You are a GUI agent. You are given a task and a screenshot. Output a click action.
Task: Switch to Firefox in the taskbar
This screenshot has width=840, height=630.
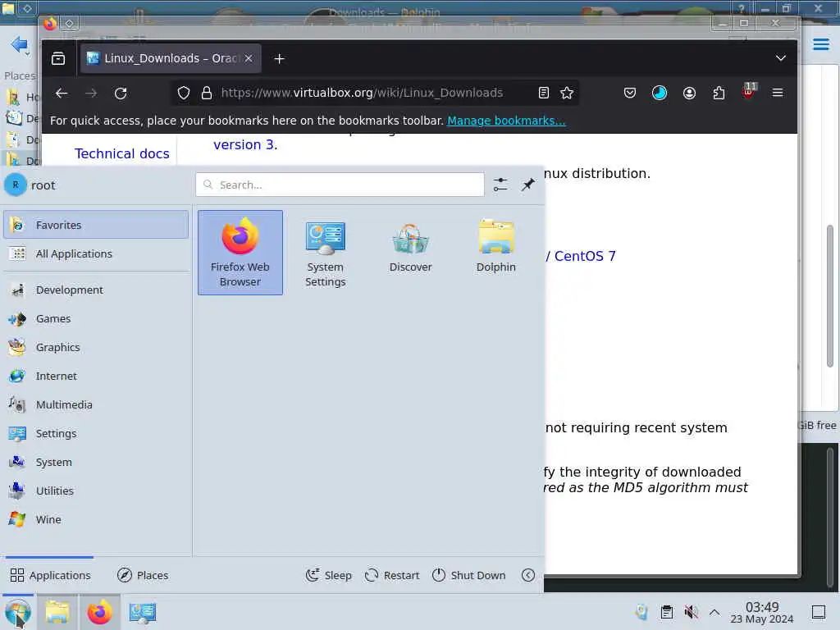tap(99, 612)
